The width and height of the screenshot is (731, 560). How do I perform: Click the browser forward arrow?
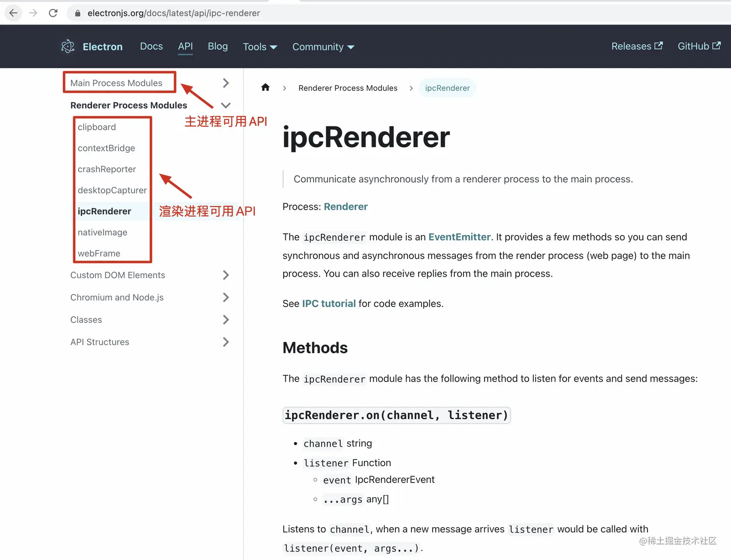(x=33, y=13)
